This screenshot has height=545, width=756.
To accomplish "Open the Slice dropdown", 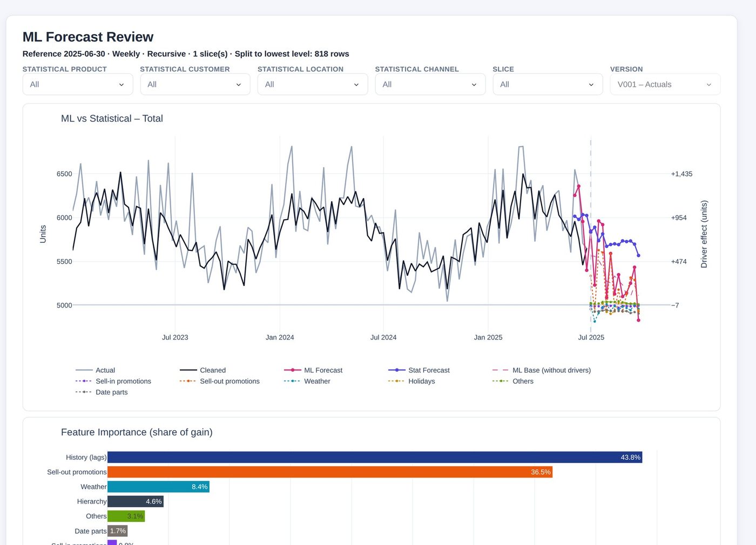I will click(x=548, y=84).
